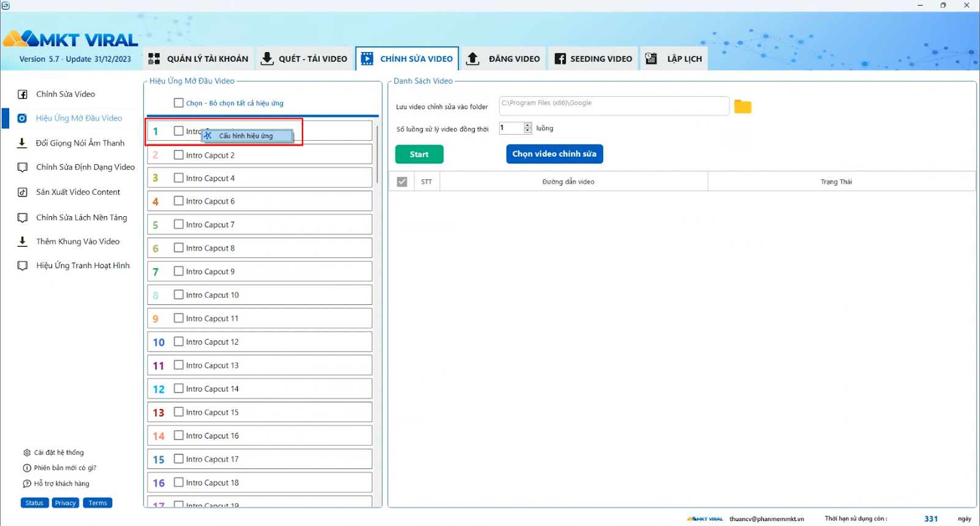The height and width of the screenshot is (526, 980).
Task: Enable the Chọn - Bỏ chọn tất cả checkbox
Action: tap(179, 103)
